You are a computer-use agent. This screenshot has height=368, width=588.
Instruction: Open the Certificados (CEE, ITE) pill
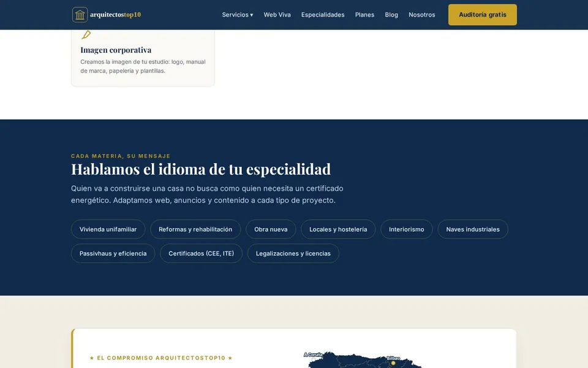click(201, 253)
